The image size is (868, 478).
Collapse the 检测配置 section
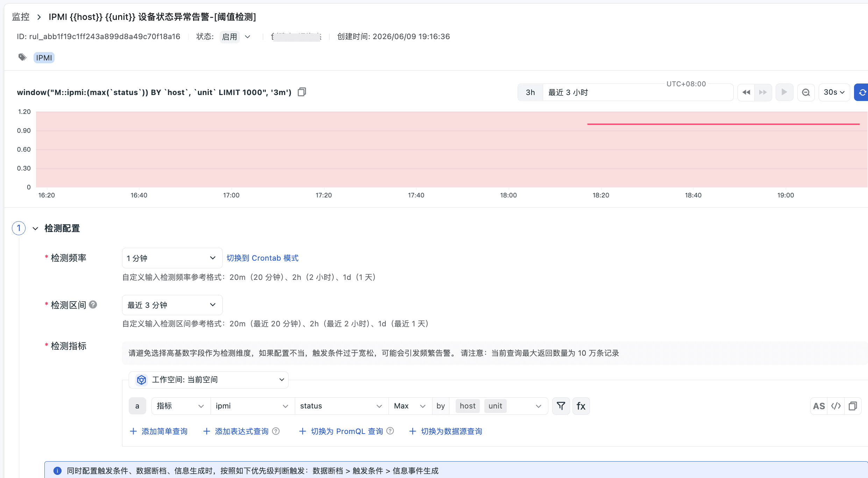pyautogui.click(x=35, y=229)
